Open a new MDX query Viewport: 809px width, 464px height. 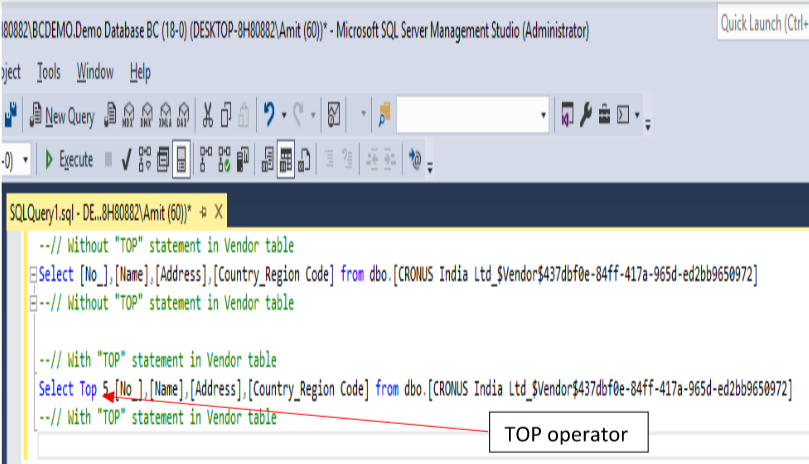point(128,115)
